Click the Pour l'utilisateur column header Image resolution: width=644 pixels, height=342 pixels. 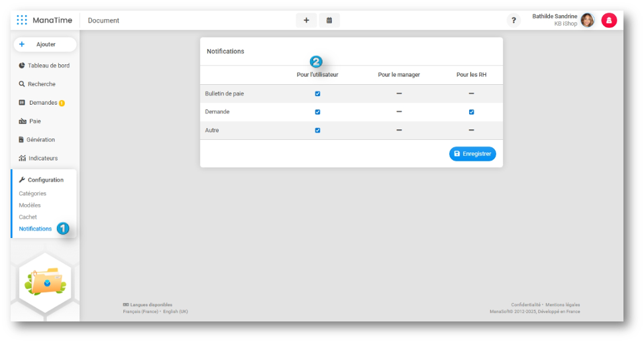[317, 75]
